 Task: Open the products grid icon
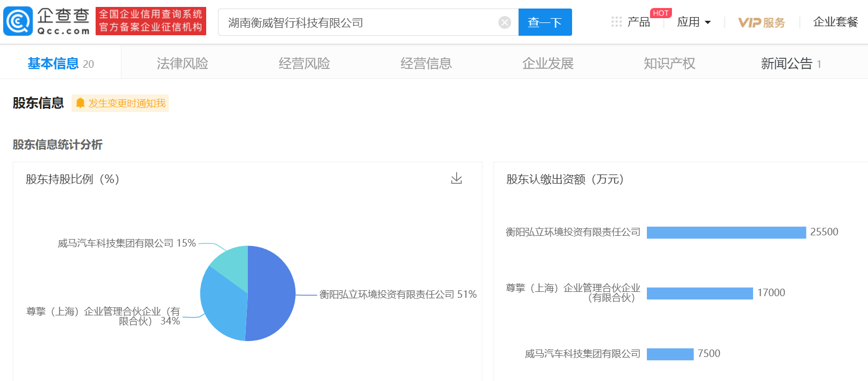[616, 22]
